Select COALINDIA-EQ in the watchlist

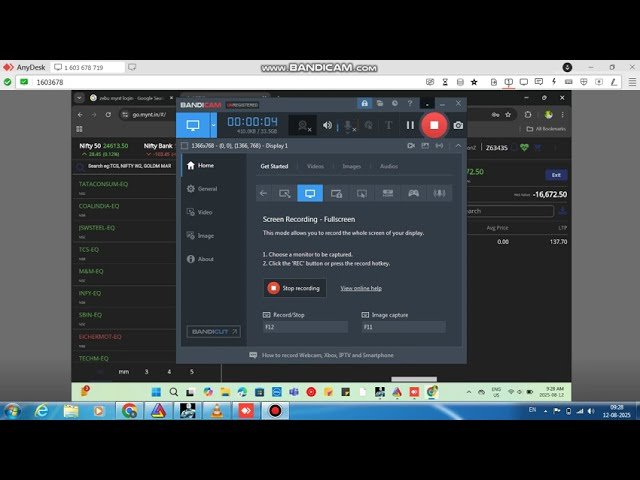point(99,206)
